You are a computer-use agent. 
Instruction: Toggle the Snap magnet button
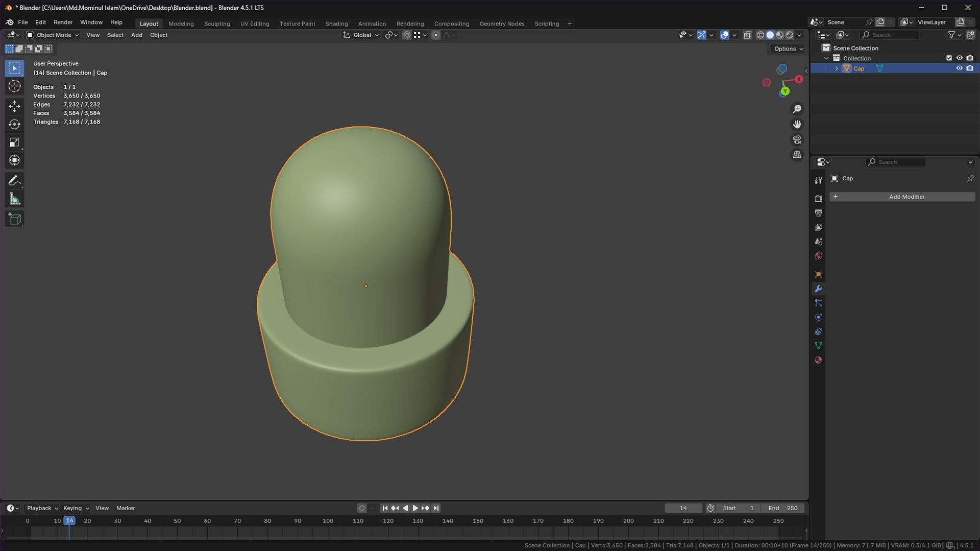click(406, 35)
